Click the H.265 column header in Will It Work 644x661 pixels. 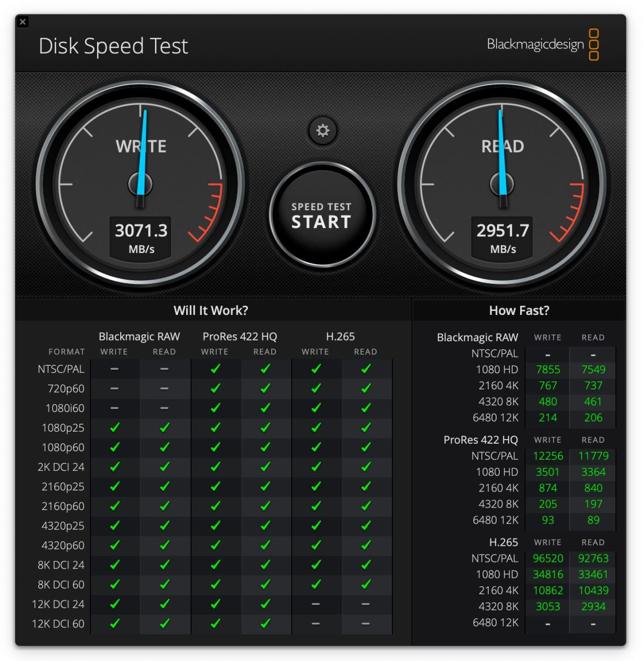tap(341, 337)
